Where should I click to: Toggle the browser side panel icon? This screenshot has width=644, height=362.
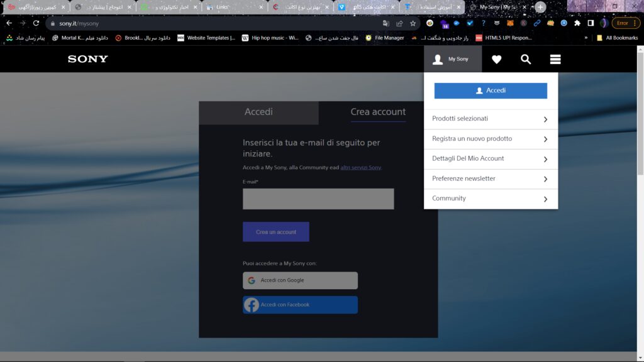[x=591, y=23]
